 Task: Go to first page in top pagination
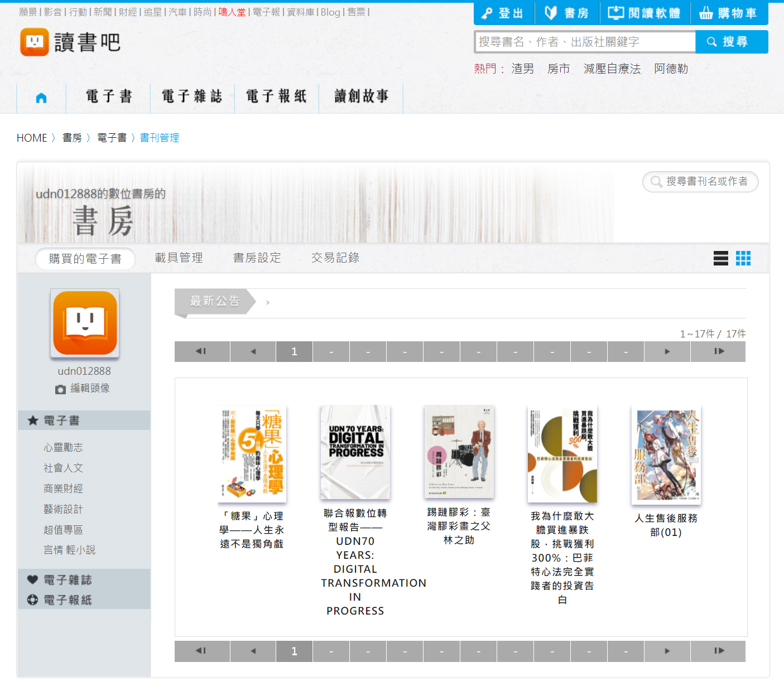[201, 351]
